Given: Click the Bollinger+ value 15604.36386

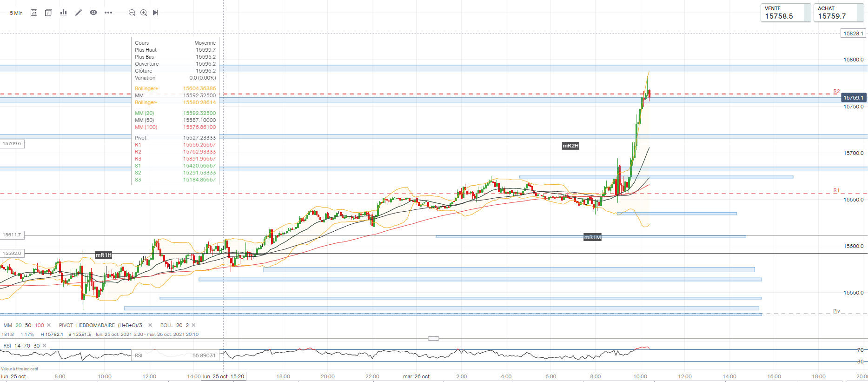Looking at the screenshot, I should pyautogui.click(x=199, y=88).
